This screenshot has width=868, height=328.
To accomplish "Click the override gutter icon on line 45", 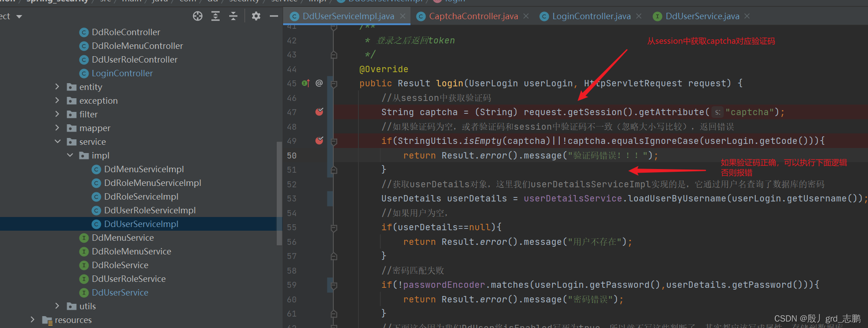I will pos(305,83).
